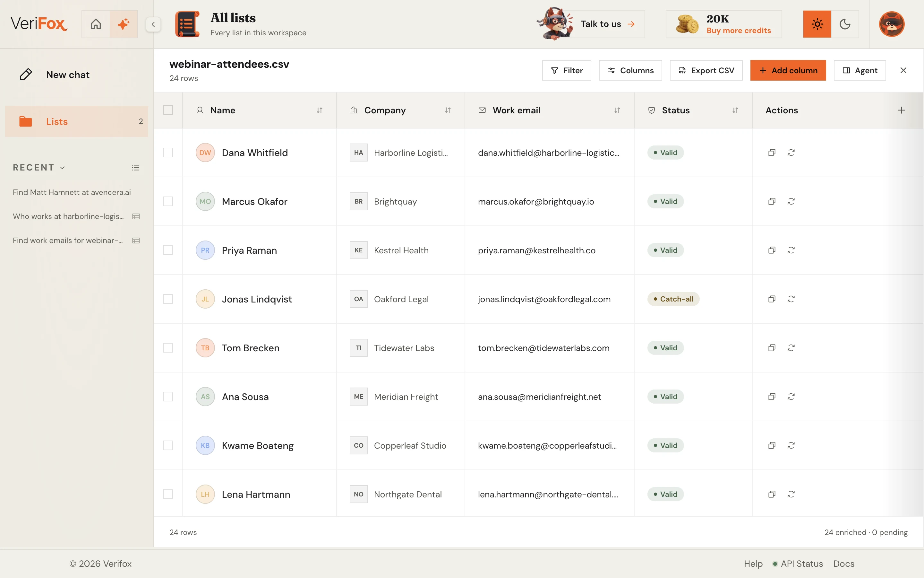Open the Columns settings button

630,70
